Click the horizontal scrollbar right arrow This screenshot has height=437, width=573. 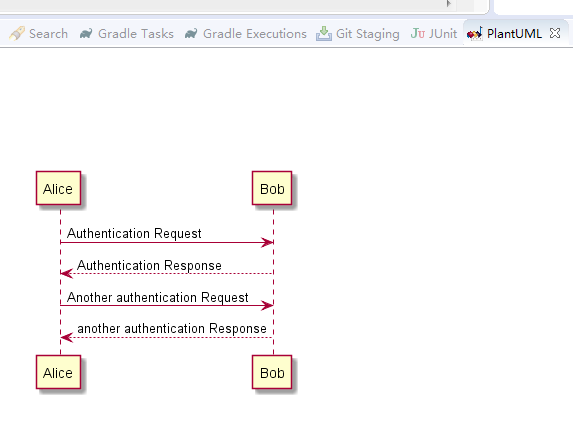click(x=449, y=4)
